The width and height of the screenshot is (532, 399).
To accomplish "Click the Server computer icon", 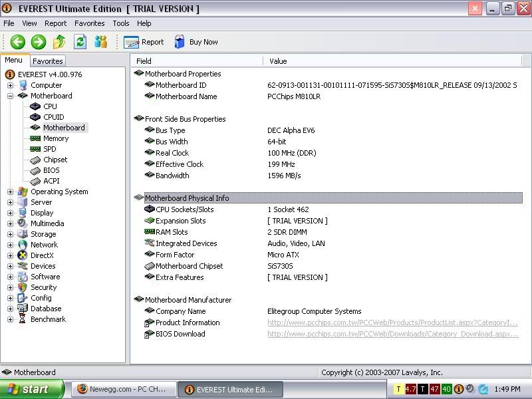I will tap(23, 202).
